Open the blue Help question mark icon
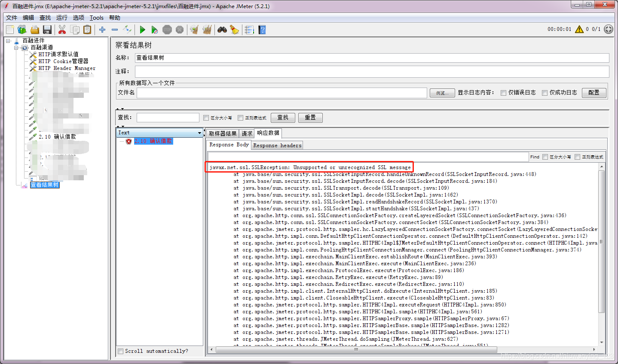This screenshot has width=618, height=364. pos(263,30)
